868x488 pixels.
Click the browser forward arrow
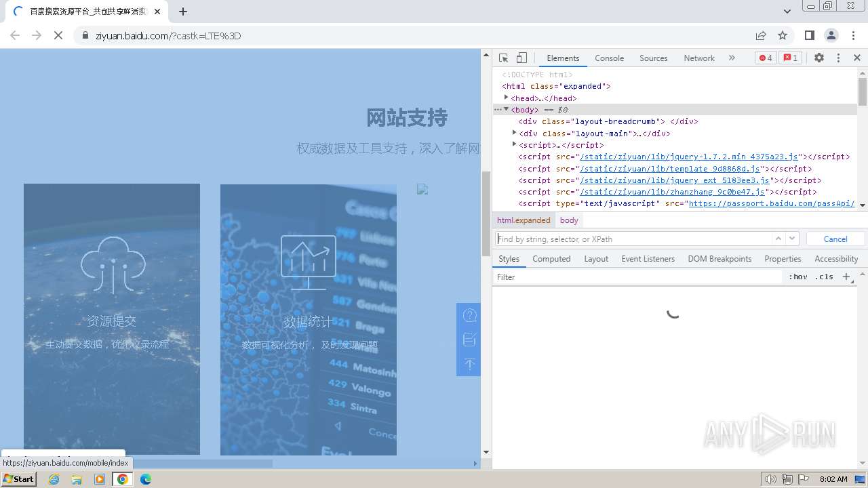tap(37, 35)
